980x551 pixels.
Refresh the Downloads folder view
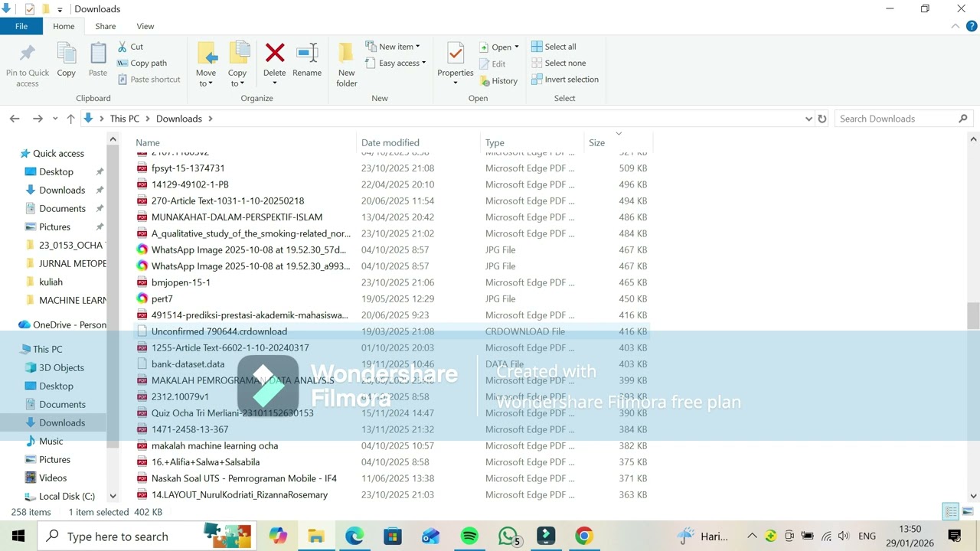point(822,119)
